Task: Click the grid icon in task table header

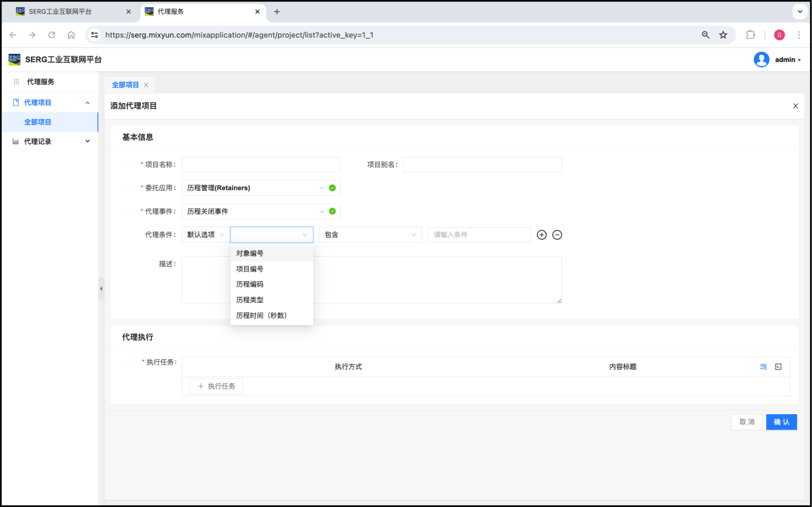Action: [763, 367]
